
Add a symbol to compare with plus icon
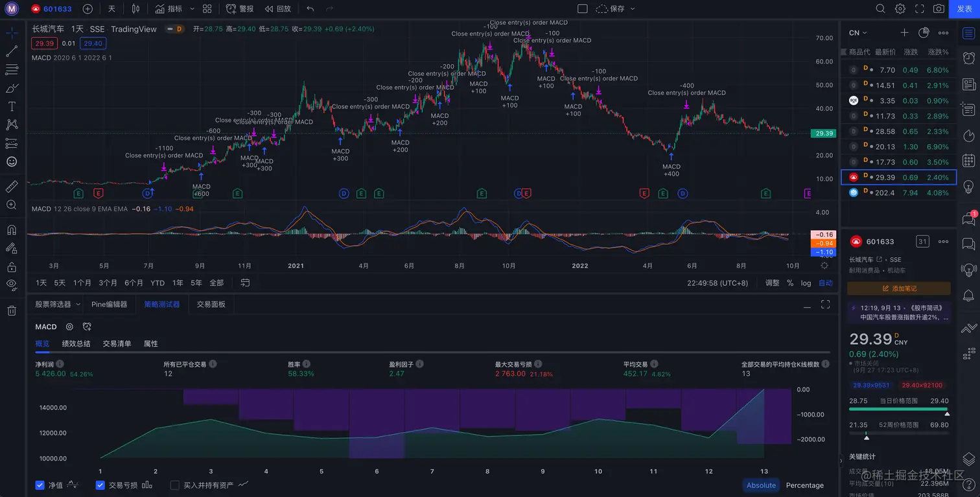pyautogui.click(x=87, y=9)
